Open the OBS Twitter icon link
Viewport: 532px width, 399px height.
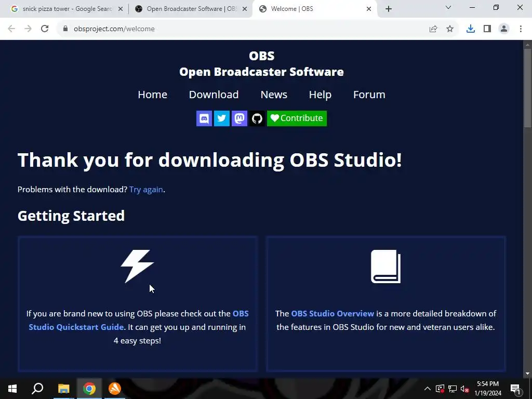tap(221, 118)
